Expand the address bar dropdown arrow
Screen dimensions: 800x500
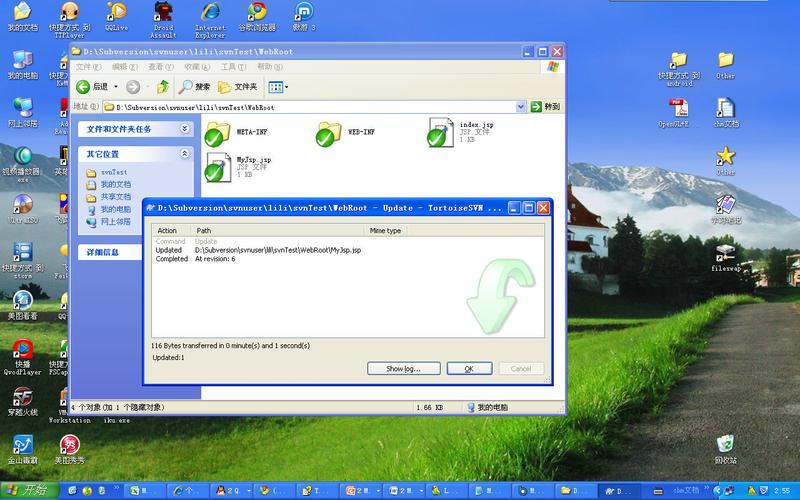(x=521, y=106)
